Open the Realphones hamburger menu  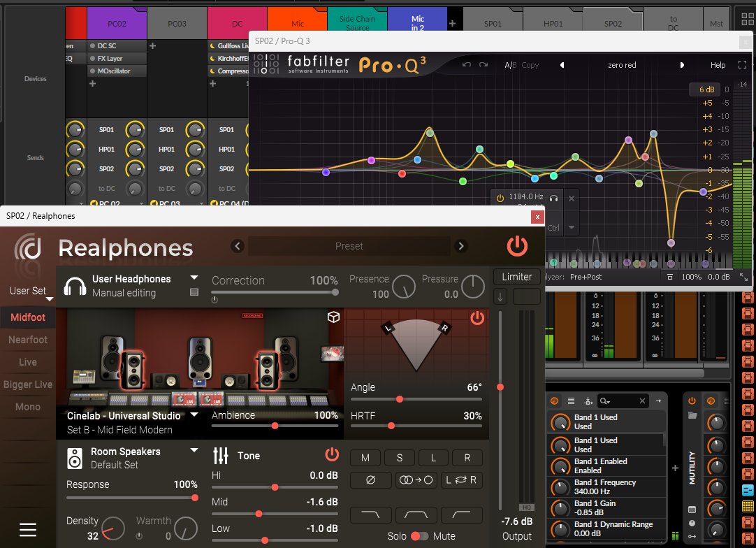(27, 530)
